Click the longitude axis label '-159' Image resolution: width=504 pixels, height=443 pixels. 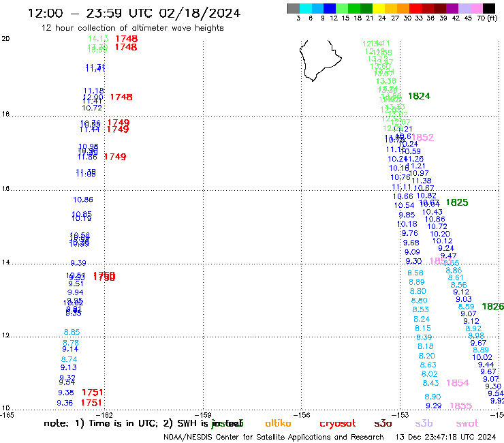203,415
